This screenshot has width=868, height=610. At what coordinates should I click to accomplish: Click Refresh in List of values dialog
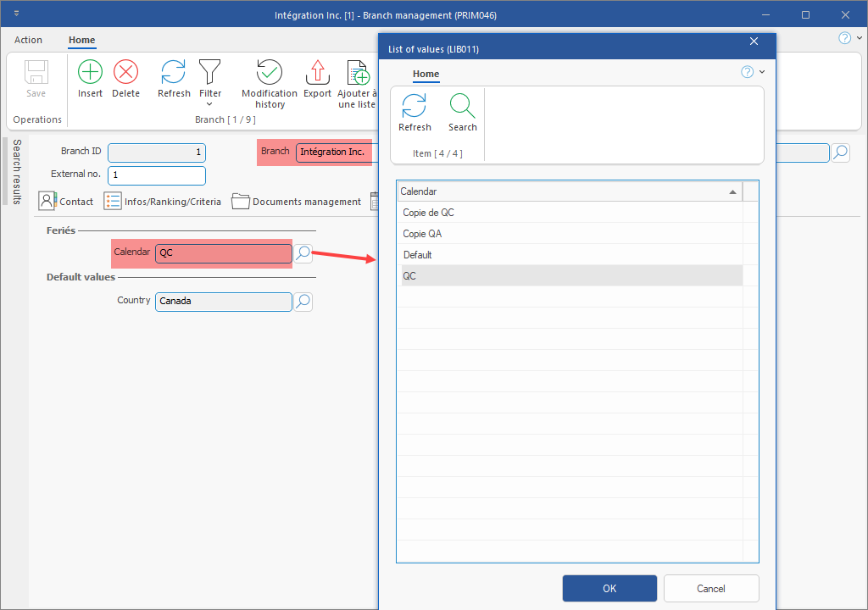415,107
